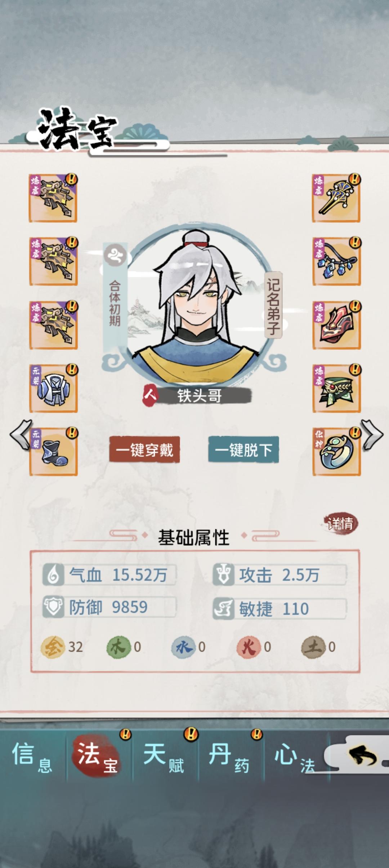Select the blue boots equipment slot
Viewport: 389px width, 868px height.
click(x=53, y=452)
